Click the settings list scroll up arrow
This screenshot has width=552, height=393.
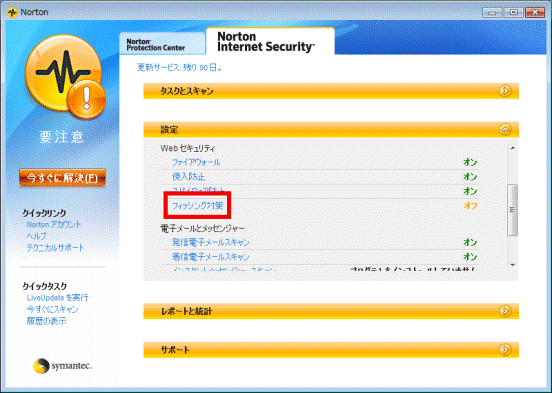(x=513, y=148)
